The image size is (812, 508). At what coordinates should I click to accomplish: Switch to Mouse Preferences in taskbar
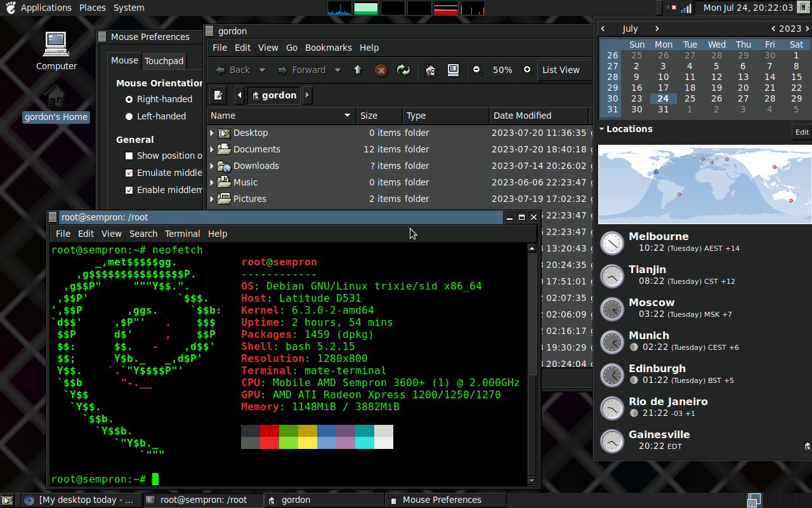pos(446,500)
